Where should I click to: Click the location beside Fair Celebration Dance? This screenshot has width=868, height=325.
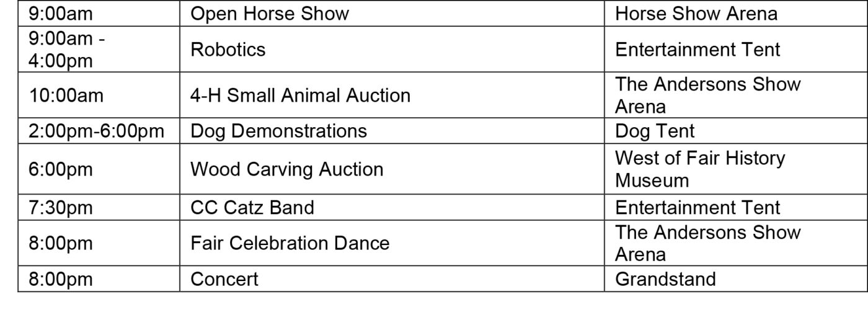point(707,243)
